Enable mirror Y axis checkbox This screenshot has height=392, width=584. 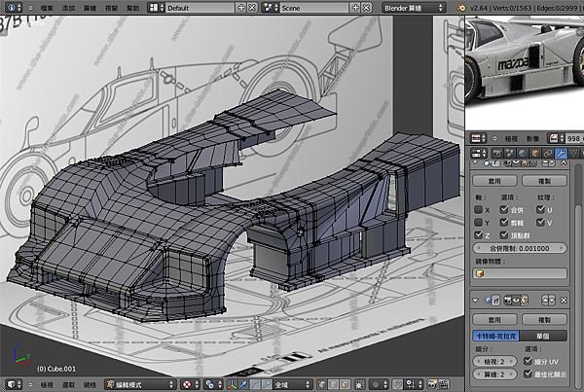pyautogui.click(x=478, y=222)
